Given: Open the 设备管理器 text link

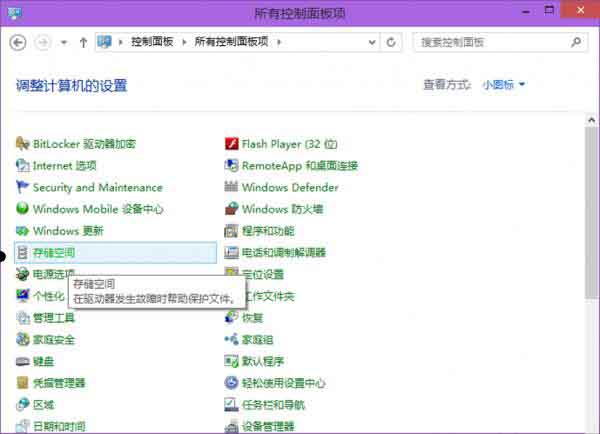Looking at the screenshot, I should [x=268, y=426].
